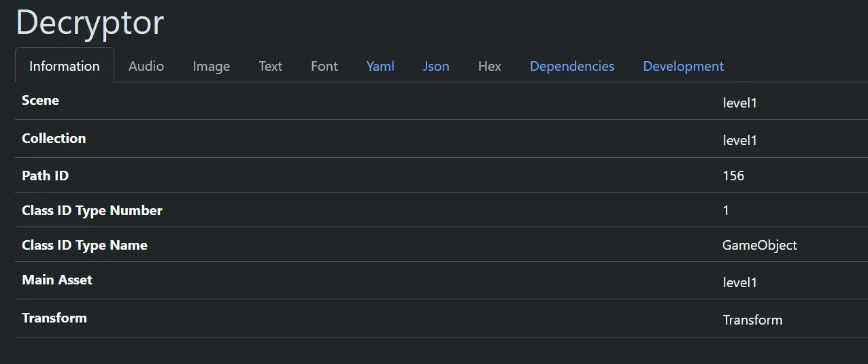The image size is (868, 364).
Task: Click the level1 value in Collection row
Action: click(x=739, y=141)
